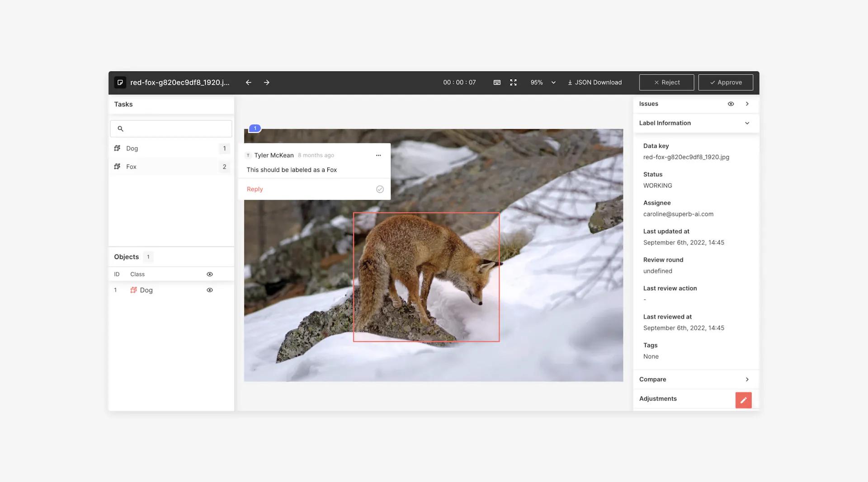Download the label as JSON
Viewport: 868px width, 482px height.
(595, 82)
